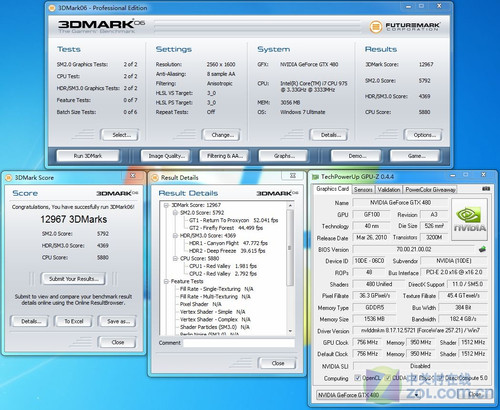Select HDR2 - Deep Freeze row

pos(227,251)
